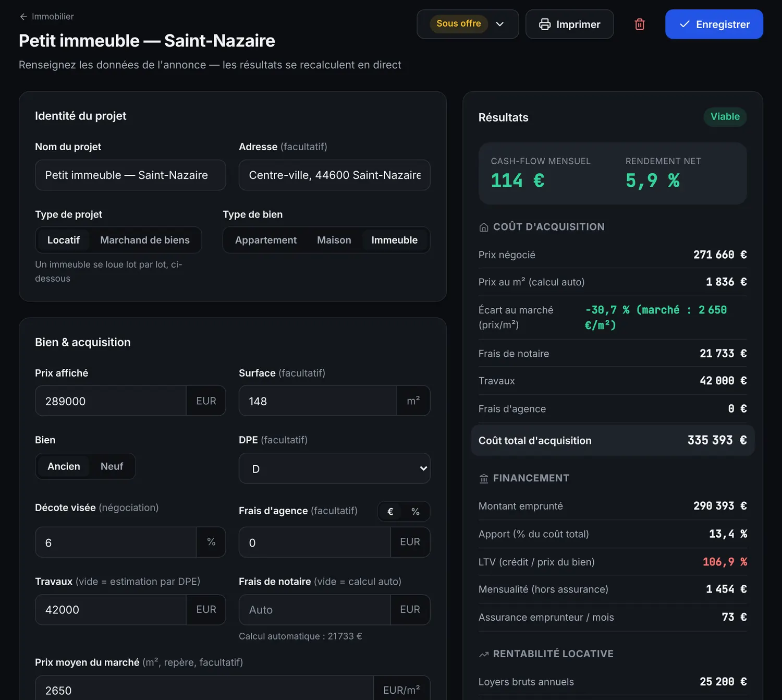
Task: Edit the Travaux amount field
Action: (111, 610)
